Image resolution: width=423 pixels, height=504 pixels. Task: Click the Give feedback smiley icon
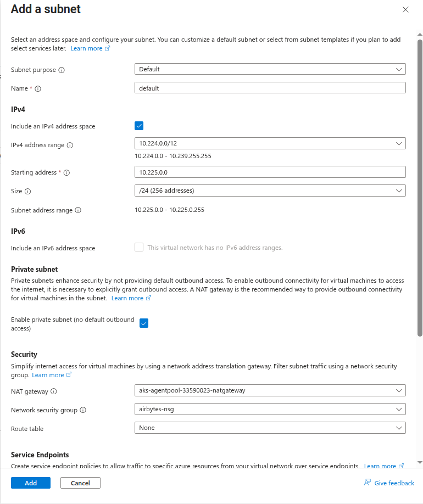tap(367, 483)
